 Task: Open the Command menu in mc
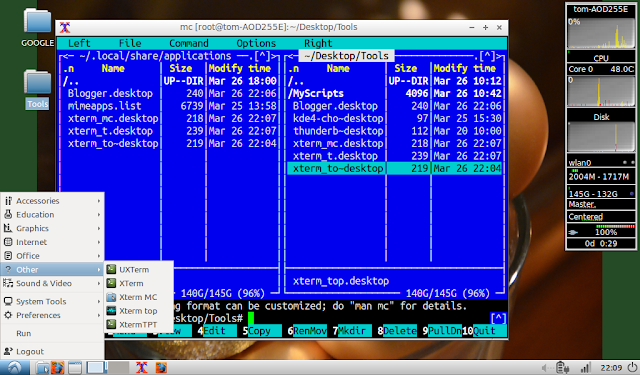pyautogui.click(x=189, y=43)
